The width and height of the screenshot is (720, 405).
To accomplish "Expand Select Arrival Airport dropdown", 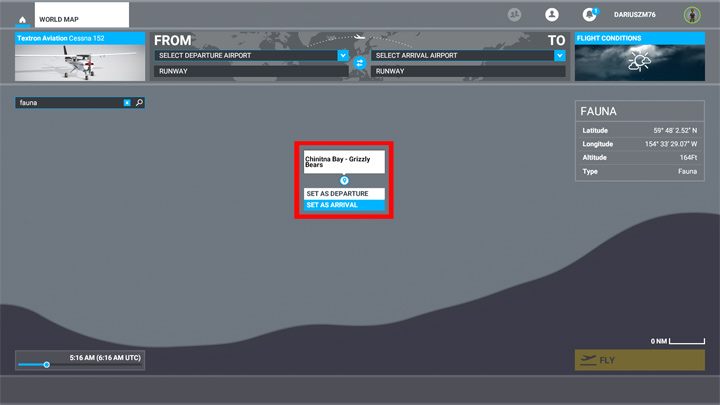I will (x=559, y=56).
